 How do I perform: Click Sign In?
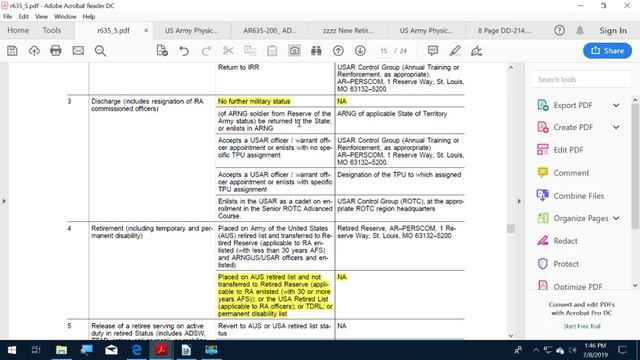point(613,31)
